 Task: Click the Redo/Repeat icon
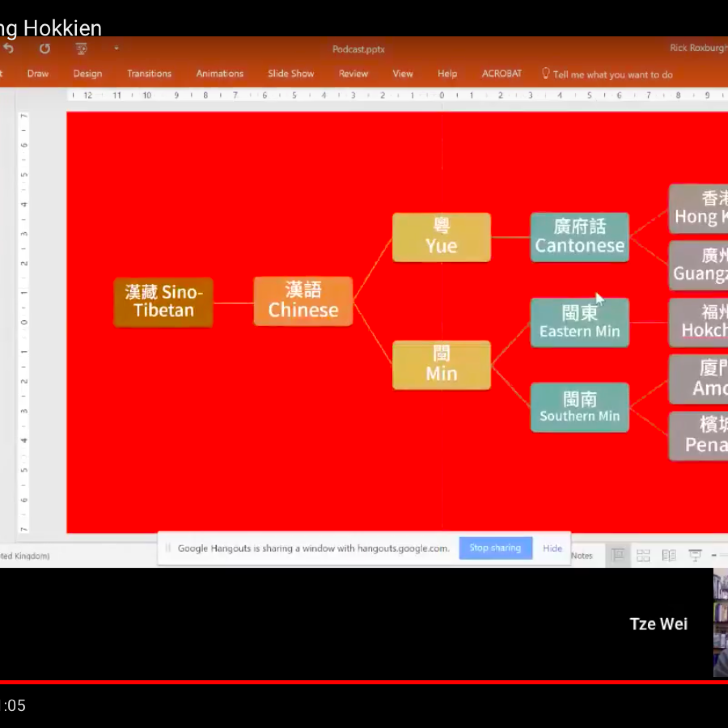[x=45, y=49]
